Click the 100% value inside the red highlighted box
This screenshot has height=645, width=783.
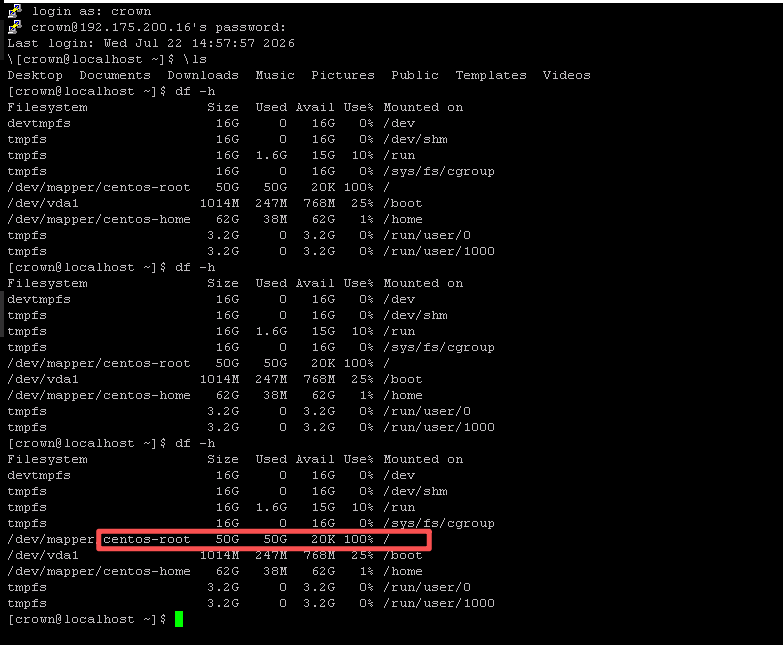pyautogui.click(x=359, y=539)
